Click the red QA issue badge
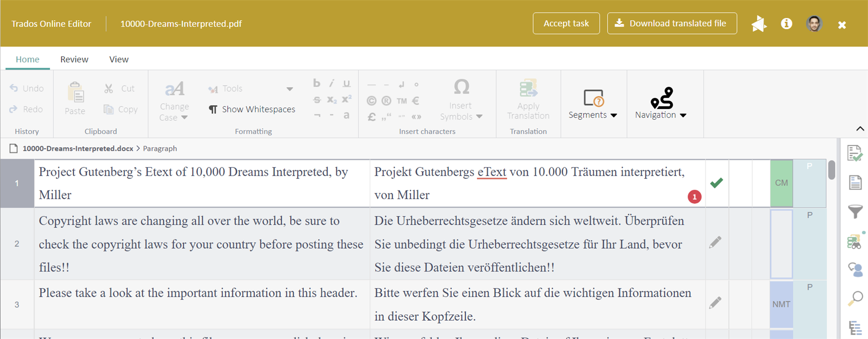 click(694, 197)
